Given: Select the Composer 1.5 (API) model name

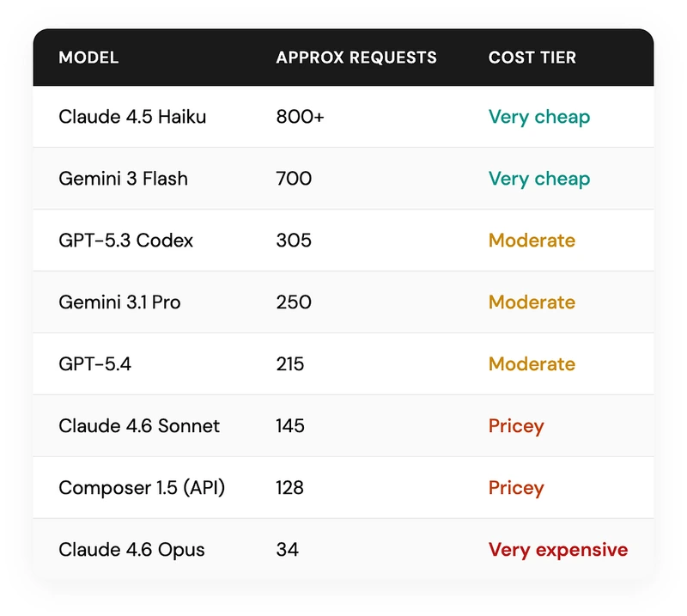Looking at the screenshot, I should [142, 487].
